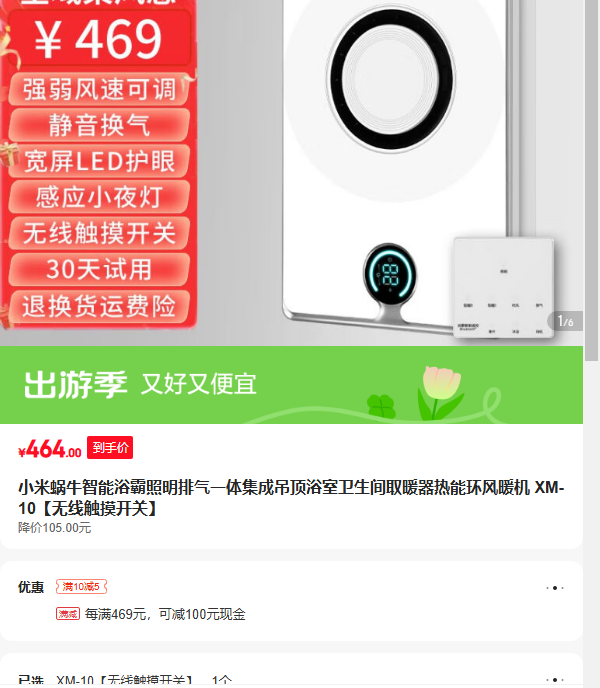Click the product title 小米蜗牛智能浴霸

(291, 498)
